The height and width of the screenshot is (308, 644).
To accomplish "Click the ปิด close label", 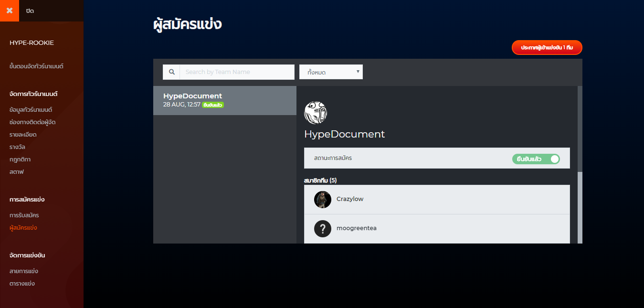I will click(30, 11).
